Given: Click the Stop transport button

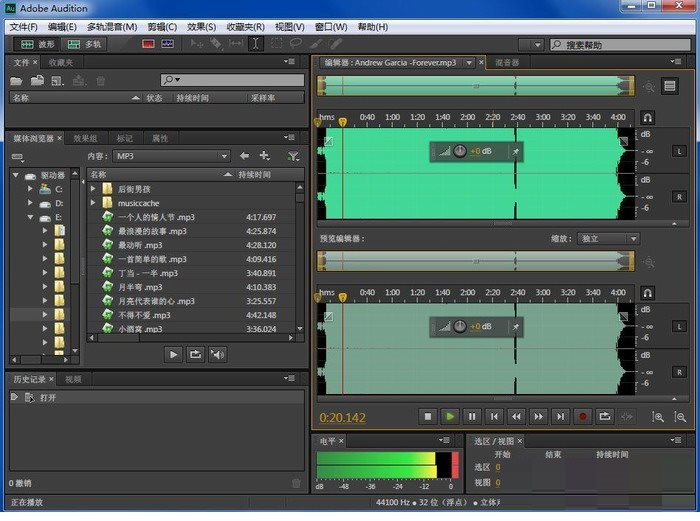Looking at the screenshot, I should [428, 417].
